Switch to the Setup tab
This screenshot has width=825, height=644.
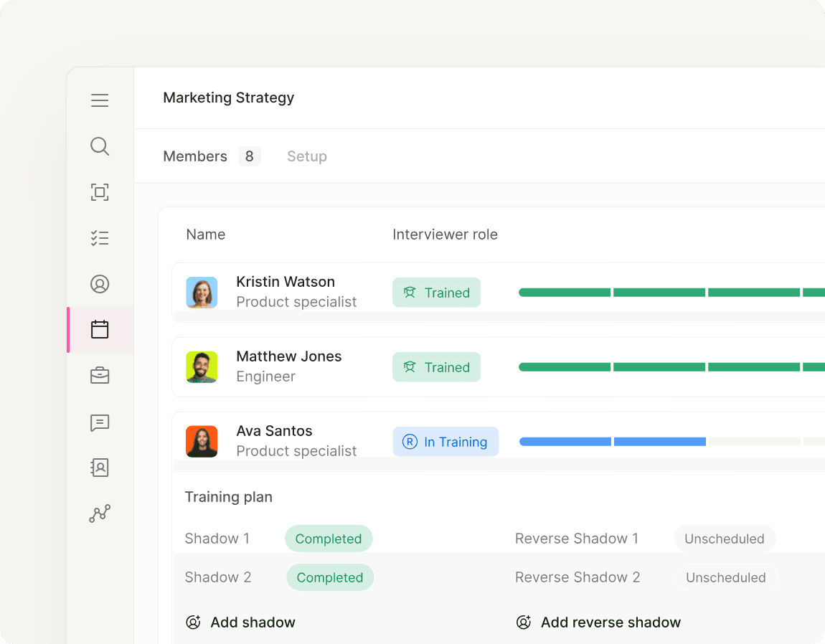coord(307,156)
